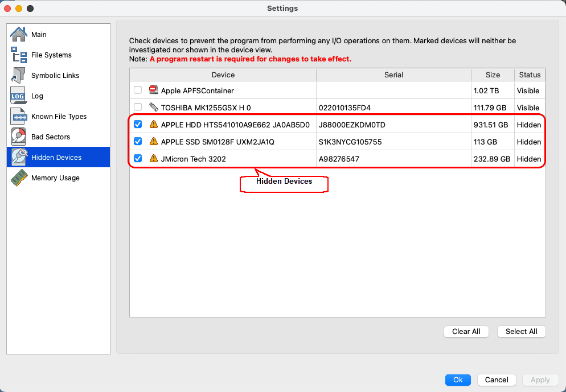This screenshot has height=392, width=566.
Task: Click Hidden status of APPLE SSD row
Action: pos(529,142)
